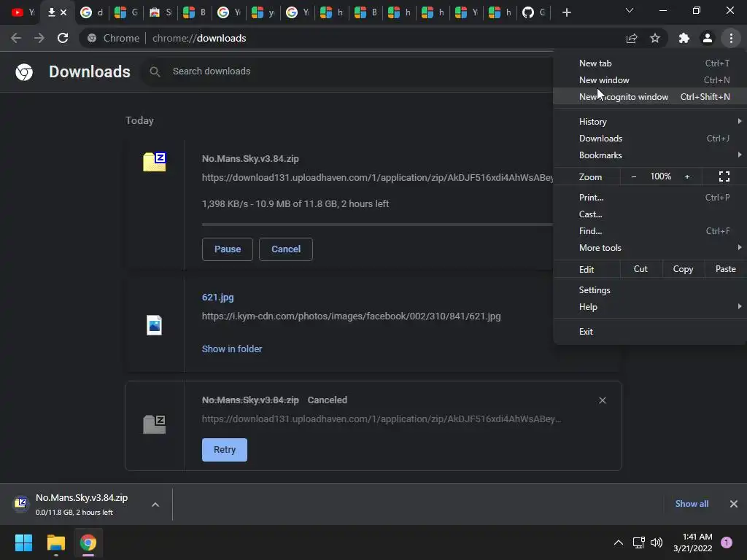Select New window in Chrome menu
Viewport: 747px width, 560px height.
click(650, 80)
